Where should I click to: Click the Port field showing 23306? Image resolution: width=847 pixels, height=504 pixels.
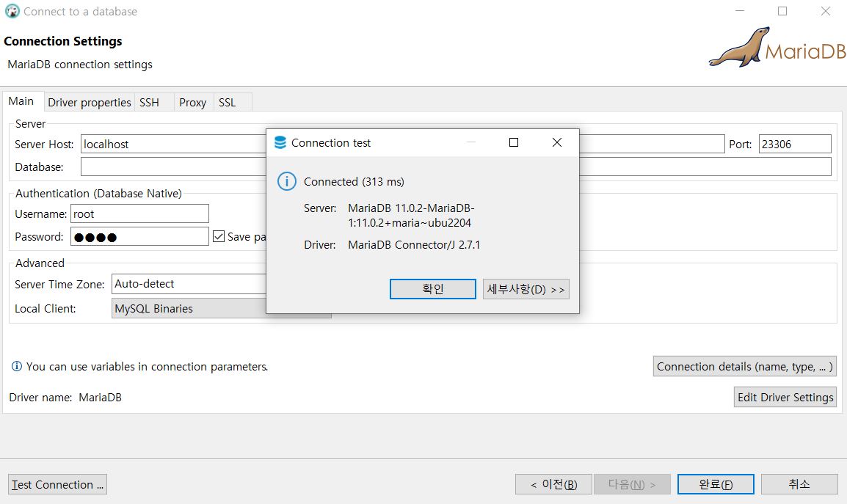(x=795, y=145)
